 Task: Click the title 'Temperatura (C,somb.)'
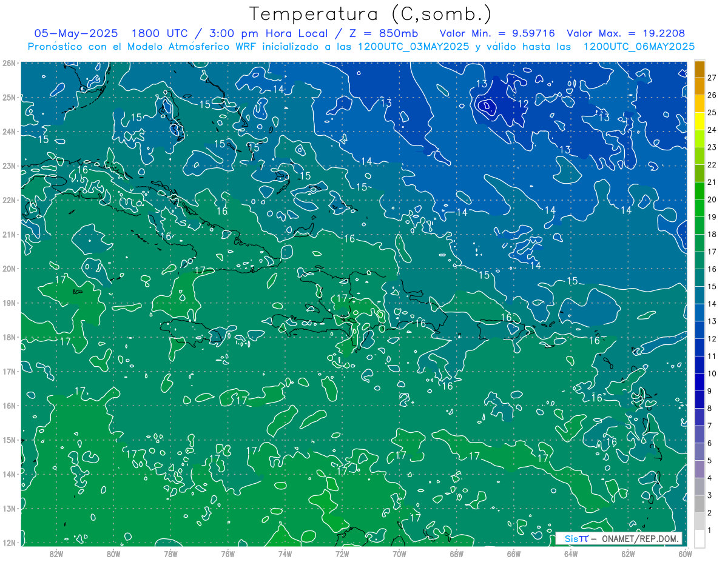click(371, 14)
